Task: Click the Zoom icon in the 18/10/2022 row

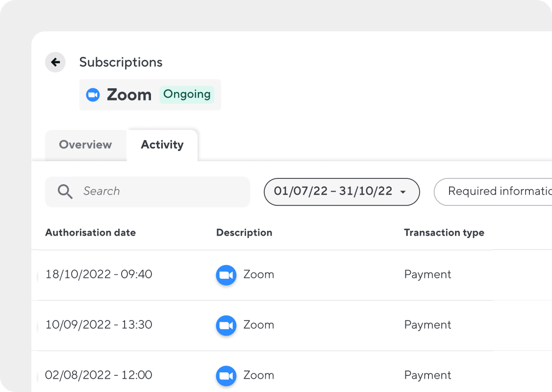Action: click(226, 275)
